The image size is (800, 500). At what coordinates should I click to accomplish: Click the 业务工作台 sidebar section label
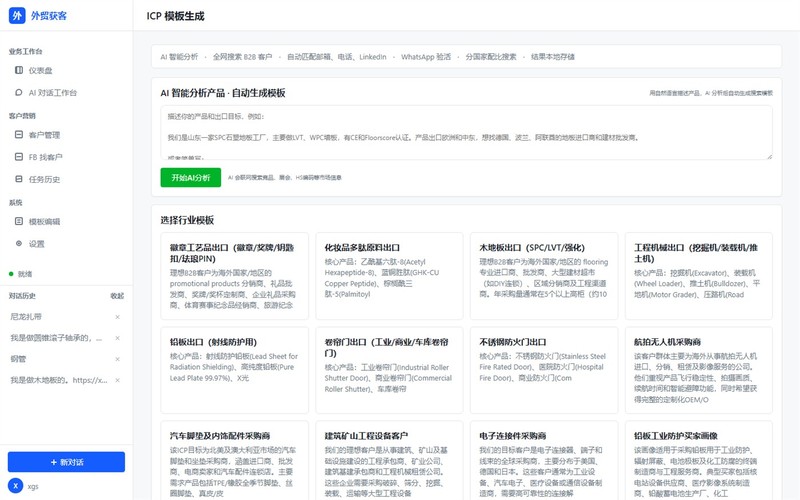click(x=26, y=52)
